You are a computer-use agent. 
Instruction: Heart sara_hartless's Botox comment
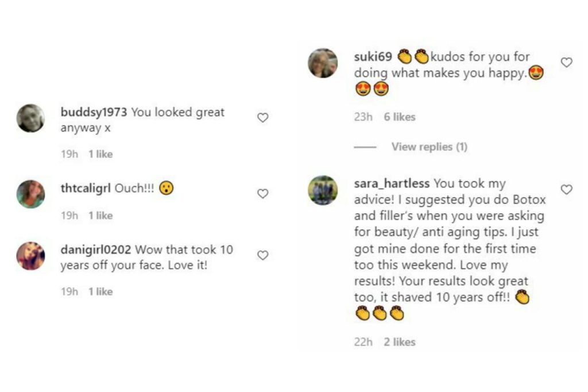coord(566,189)
